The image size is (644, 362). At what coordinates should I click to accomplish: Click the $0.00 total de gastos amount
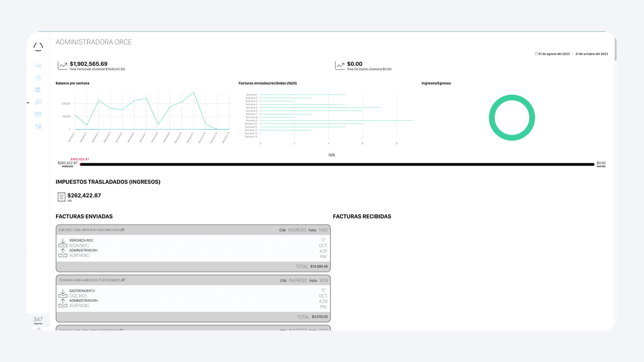pyautogui.click(x=355, y=64)
